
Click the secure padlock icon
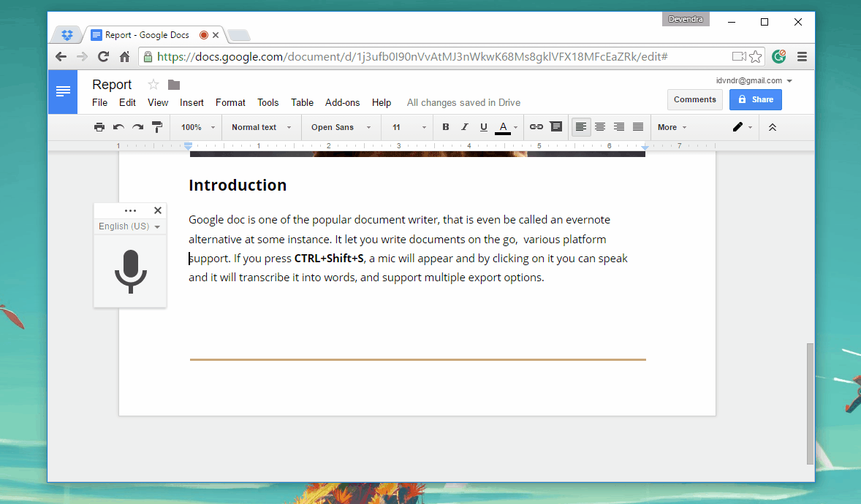pos(148,56)
